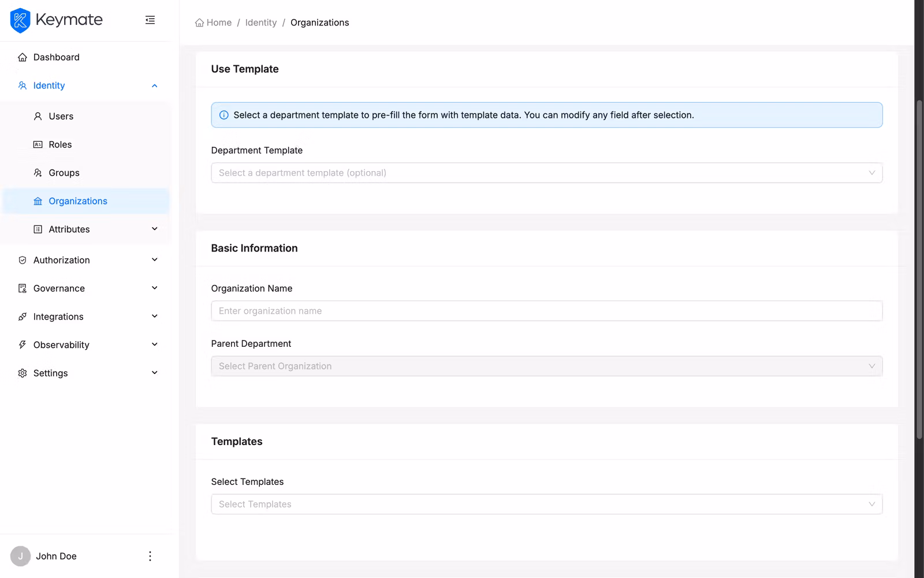924x578 pixels.
Task: Click the Home breadcrumb link
Action: coord(218,22)
